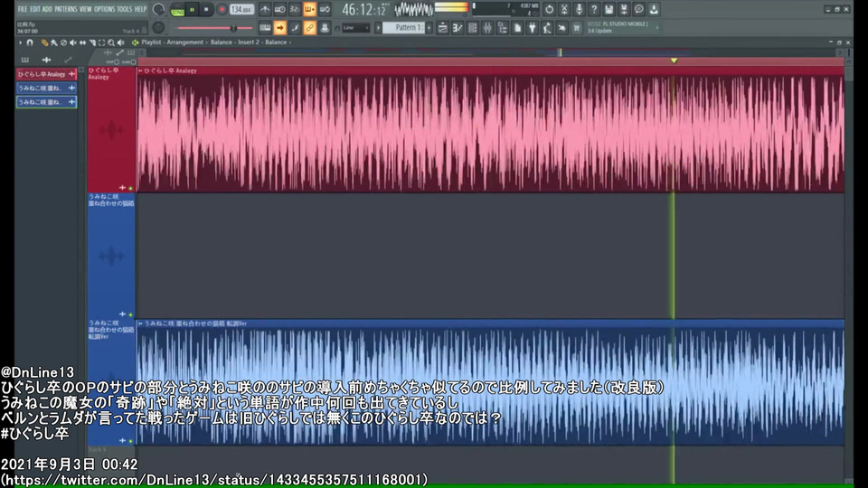Toggle wait for input to start
The height and width of the screenshot is (488, 868).
pyautogui.click(x=280, y=9)
